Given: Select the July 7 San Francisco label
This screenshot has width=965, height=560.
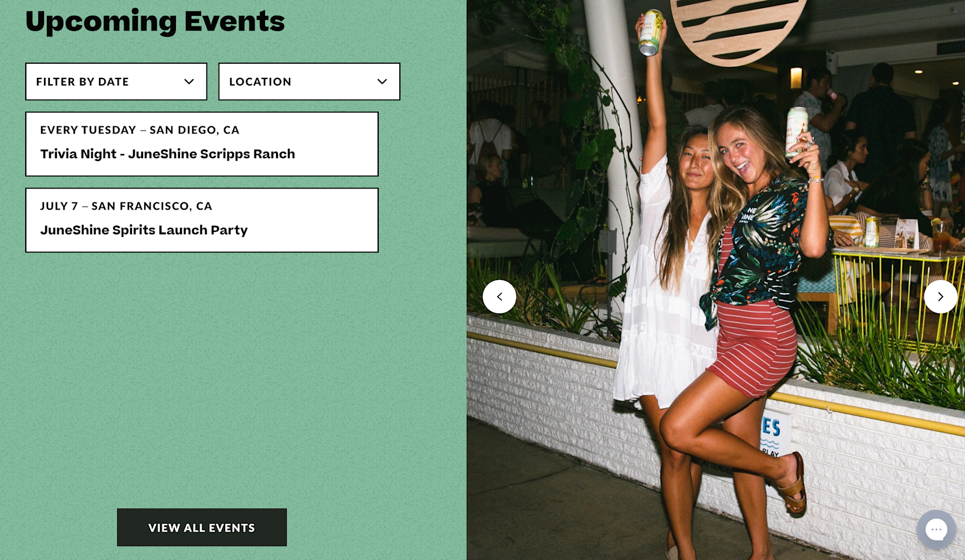Looking at the screenshot, I should pyautogui.click(x=126, y=206).
